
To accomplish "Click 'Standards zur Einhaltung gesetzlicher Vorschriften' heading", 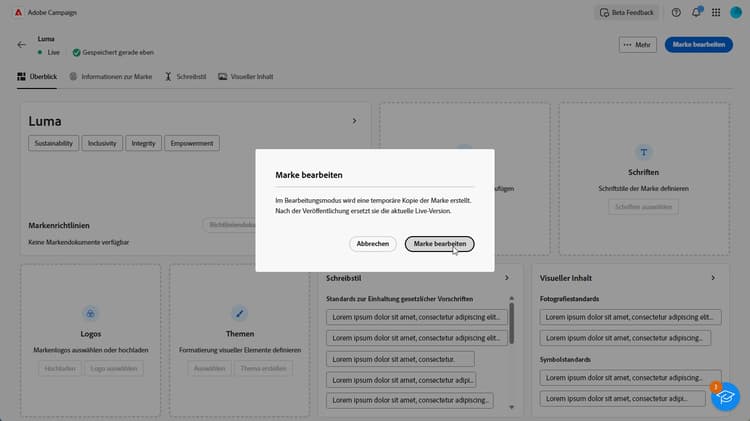I will point(399,299).
